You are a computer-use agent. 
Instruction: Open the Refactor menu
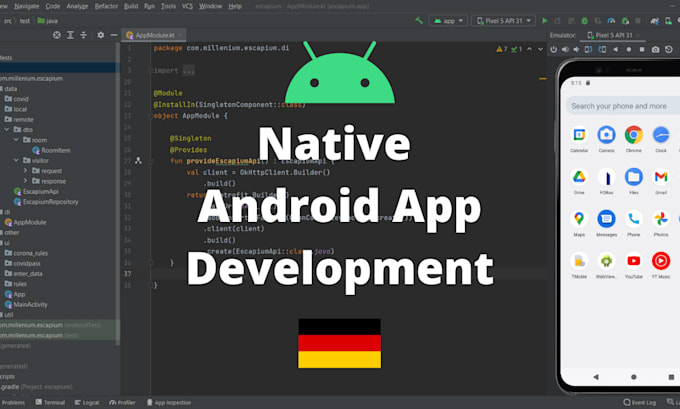pos(106,6)
